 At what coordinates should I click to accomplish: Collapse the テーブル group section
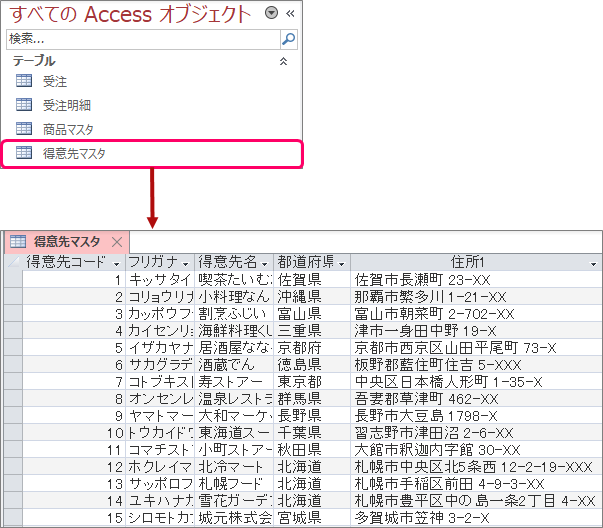click(282, 61)
